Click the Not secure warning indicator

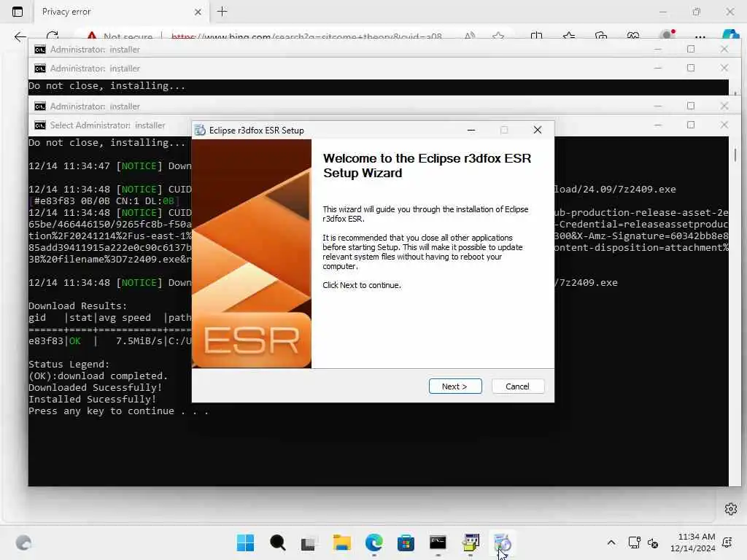[120, 36]
